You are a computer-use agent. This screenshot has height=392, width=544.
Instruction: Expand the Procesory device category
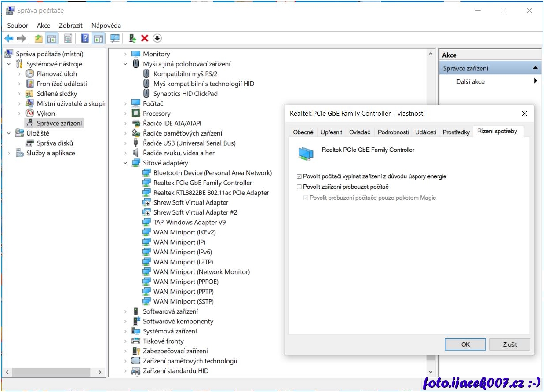point(126,114)
